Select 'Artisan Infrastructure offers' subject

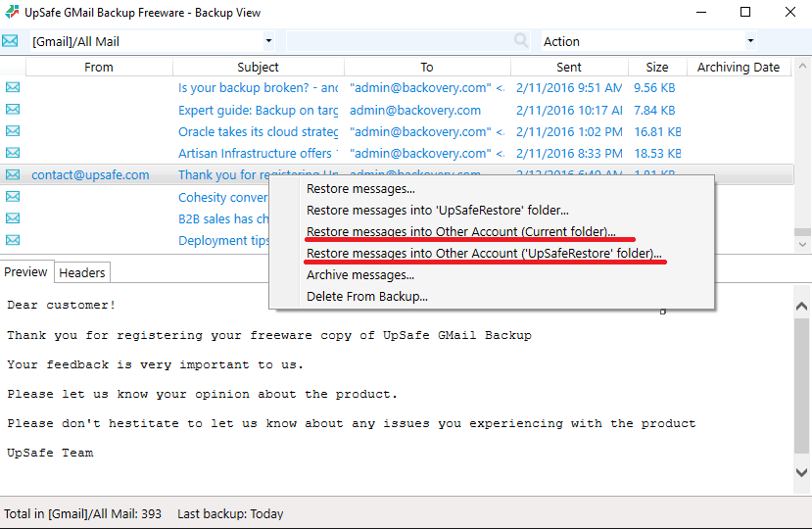(x=258, y=154)
